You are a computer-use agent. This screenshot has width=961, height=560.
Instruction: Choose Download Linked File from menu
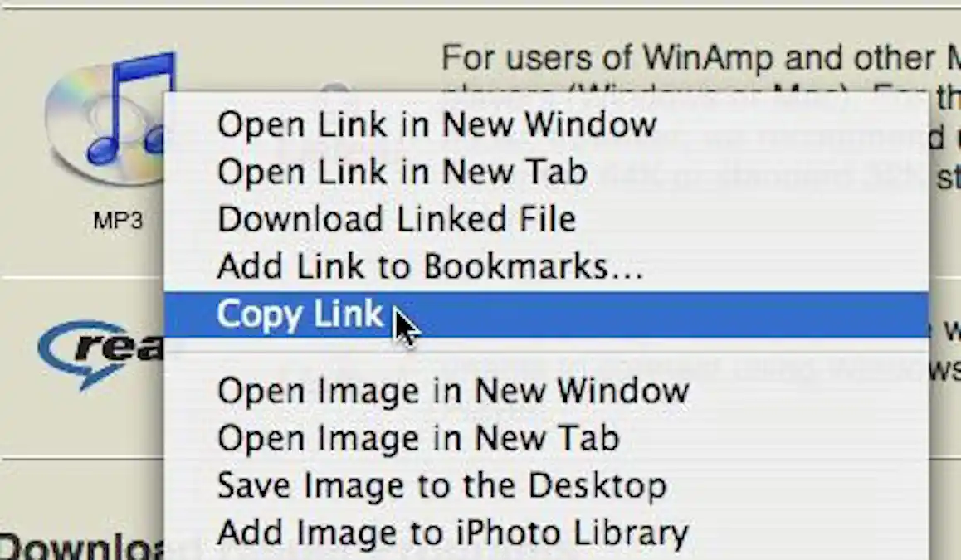(x=396, y=219)
